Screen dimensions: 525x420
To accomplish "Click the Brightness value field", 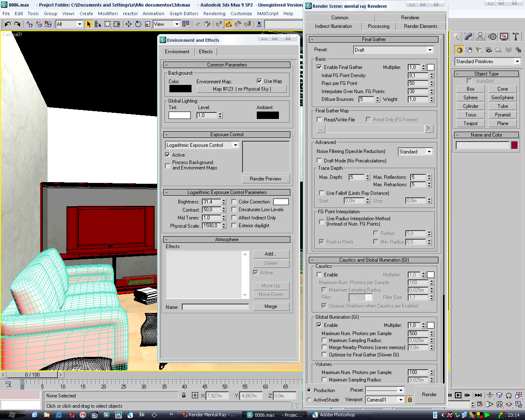I will click(211, 202).
